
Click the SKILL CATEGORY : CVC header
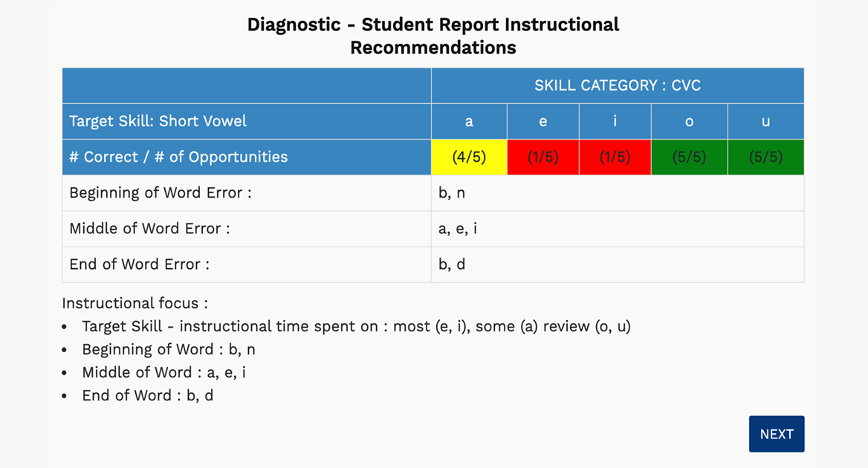coord(617,85)
